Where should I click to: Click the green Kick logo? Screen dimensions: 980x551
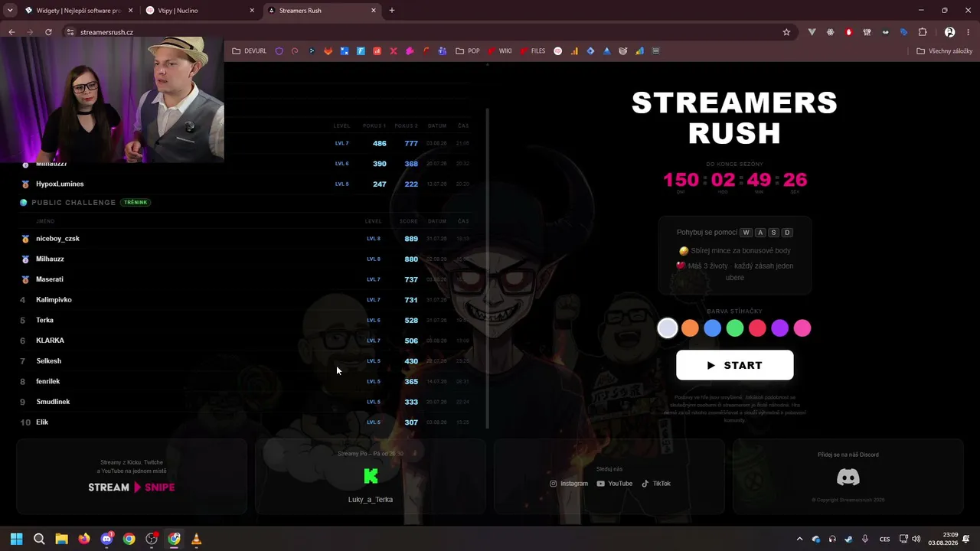click(371, 477)
